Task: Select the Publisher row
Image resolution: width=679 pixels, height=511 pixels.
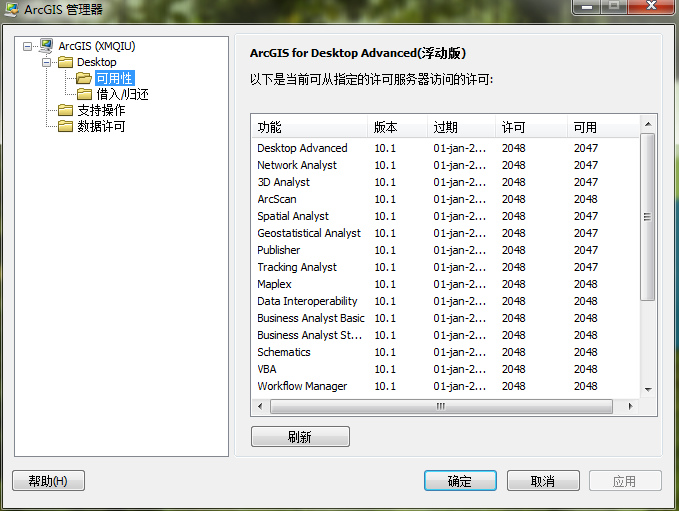Action: 445,250
